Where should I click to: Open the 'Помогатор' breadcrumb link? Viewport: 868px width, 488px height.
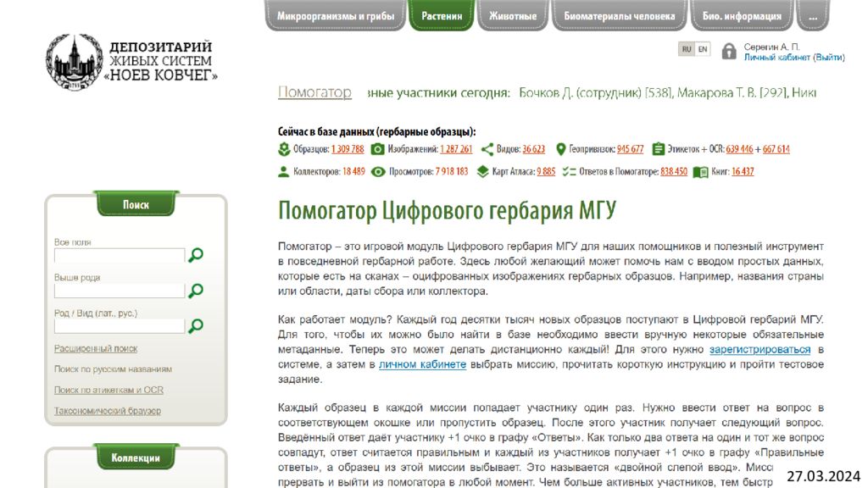(x=314, y=92)
